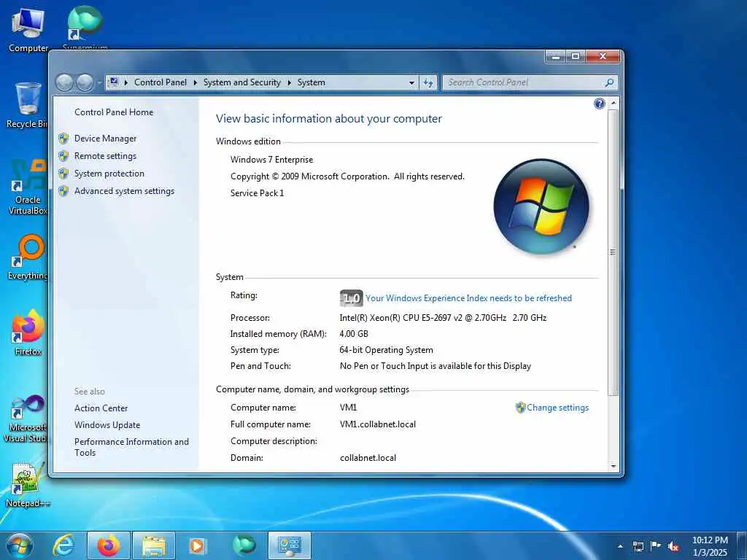747x560 pixels.
Task: Select the Windows 7 Enterprise text
Action: coord(271,160)
